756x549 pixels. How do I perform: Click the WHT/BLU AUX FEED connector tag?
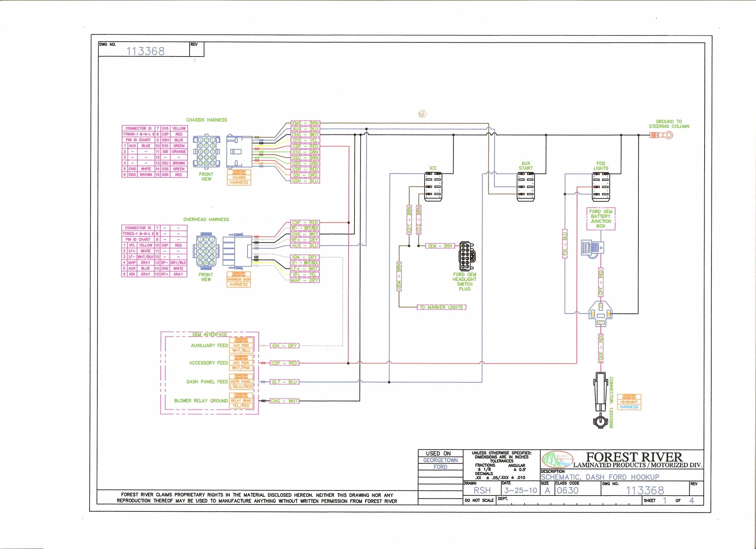(241, 345)
